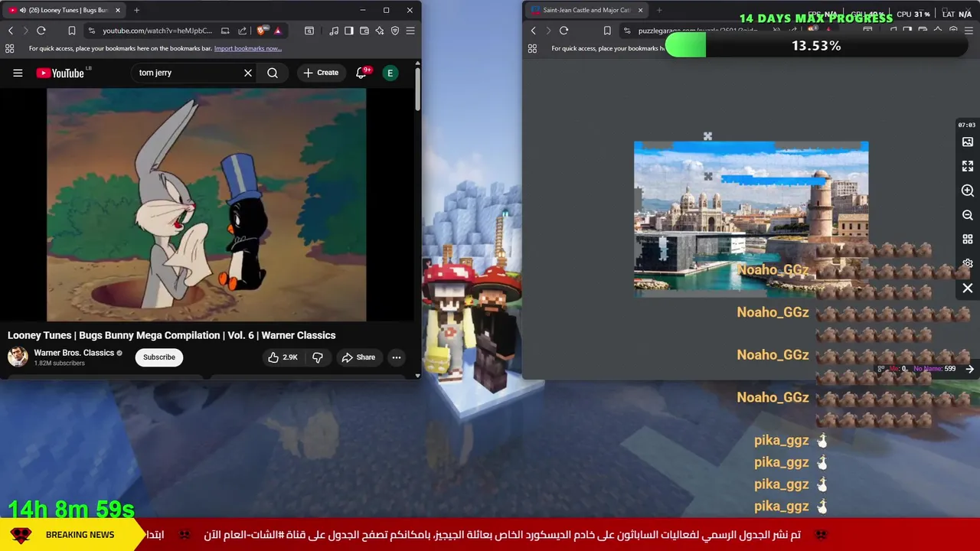The width and height of the screenshot is (980, 551).
Task: Click the puzzle score bar arrow
Action: [x=970, y=369]
